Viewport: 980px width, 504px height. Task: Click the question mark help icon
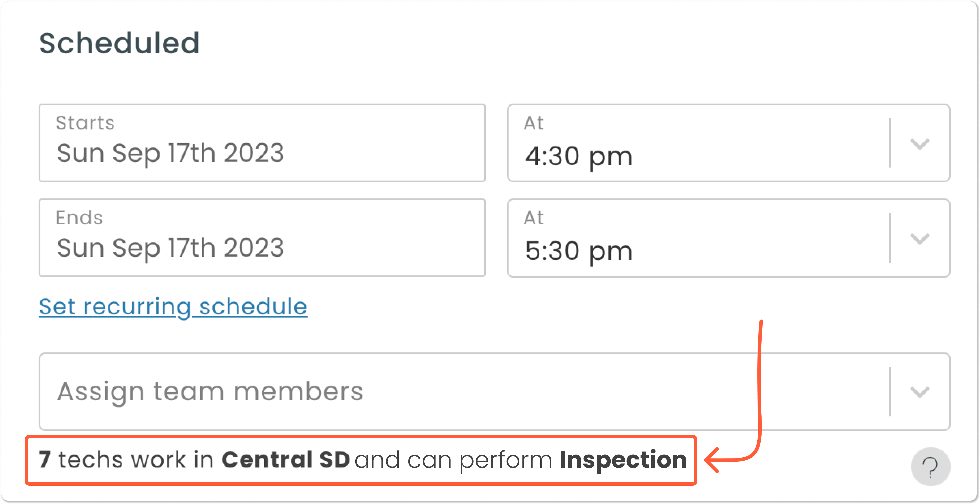(x=930, y=467)
